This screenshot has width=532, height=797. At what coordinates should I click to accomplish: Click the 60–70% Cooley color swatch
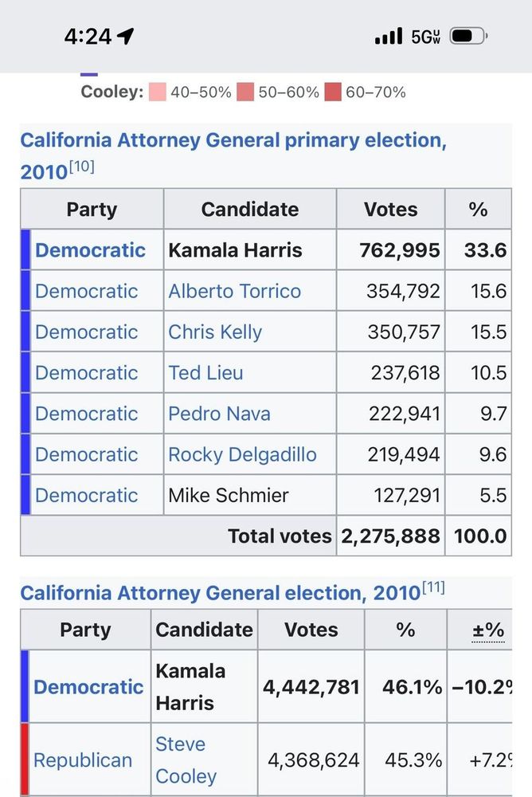[x=332, y=92]
